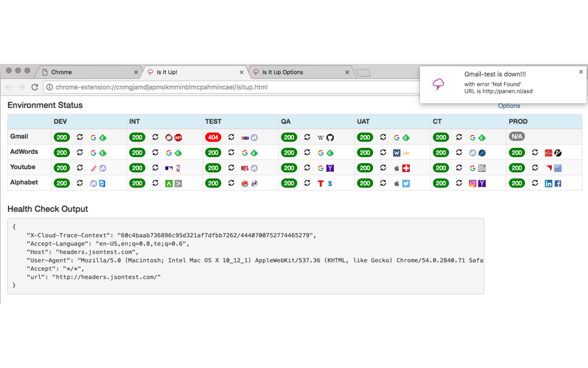The height and width of the screenshot is (368, 588).
Task: Open the Facebook icon in Alphabet PROD
Action: tap(558, 184)
